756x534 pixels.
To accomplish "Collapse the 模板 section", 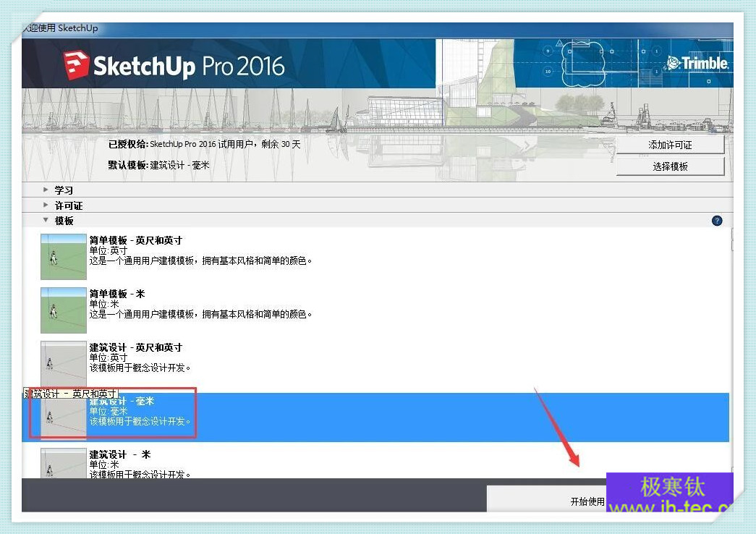I will pos(46,220).
